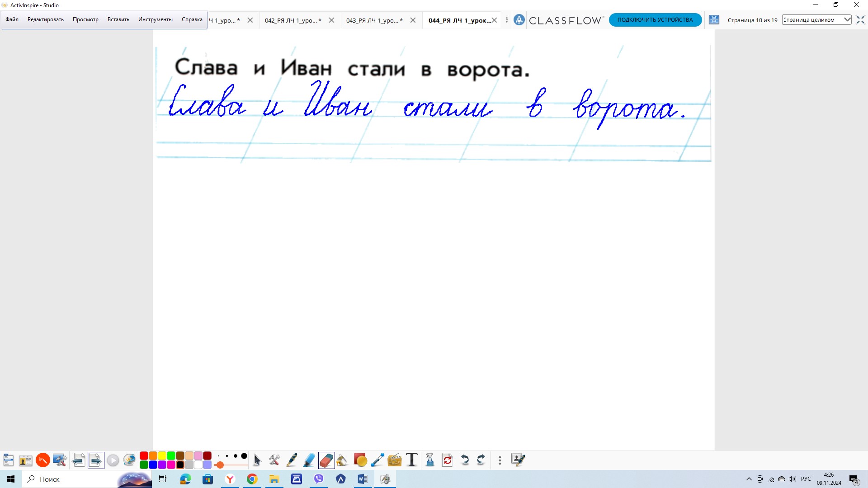Select the Highlighter tool
868x488 pixels.
[x=309, y=460]
